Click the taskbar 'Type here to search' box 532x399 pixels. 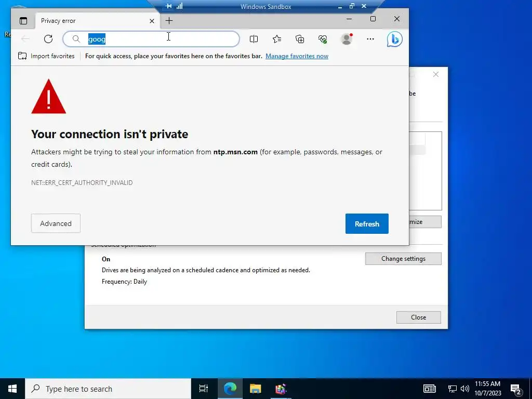(x=108, y=389)
